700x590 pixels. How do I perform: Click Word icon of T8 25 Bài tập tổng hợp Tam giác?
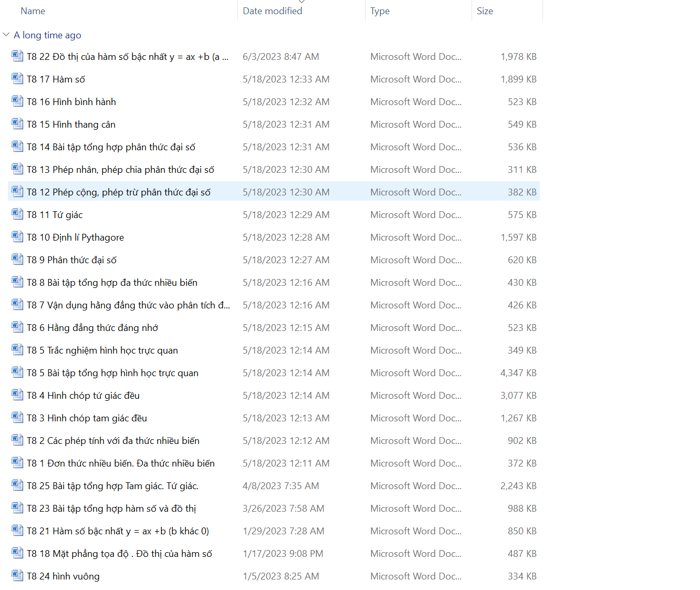click(17, 485)
